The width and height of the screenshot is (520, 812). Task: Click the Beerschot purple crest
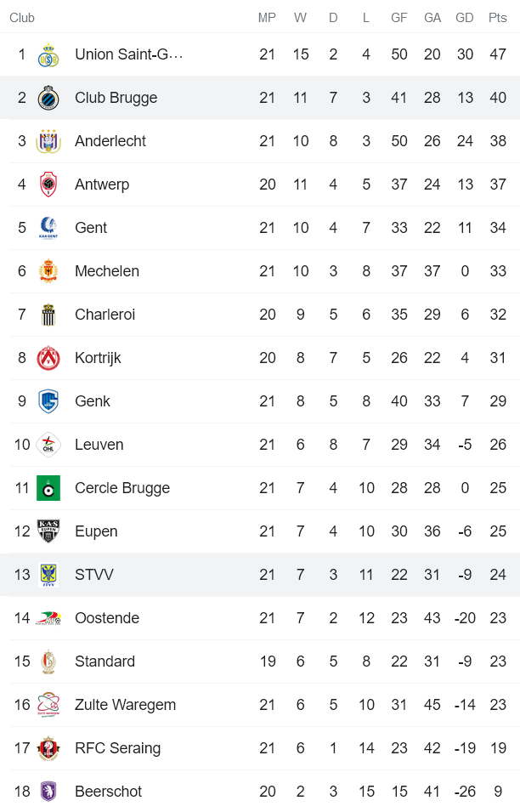(x=48, y=792)
